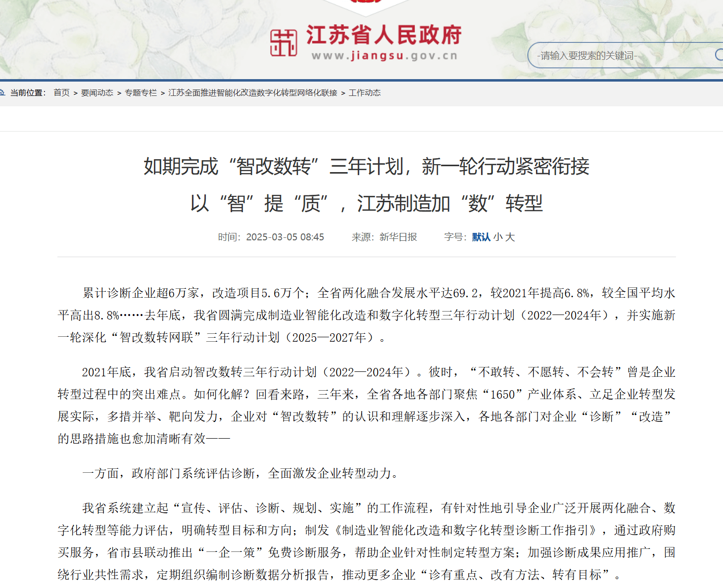Switch font size to 大
Screen dimensions: 723x588
(x=510, y=237)
